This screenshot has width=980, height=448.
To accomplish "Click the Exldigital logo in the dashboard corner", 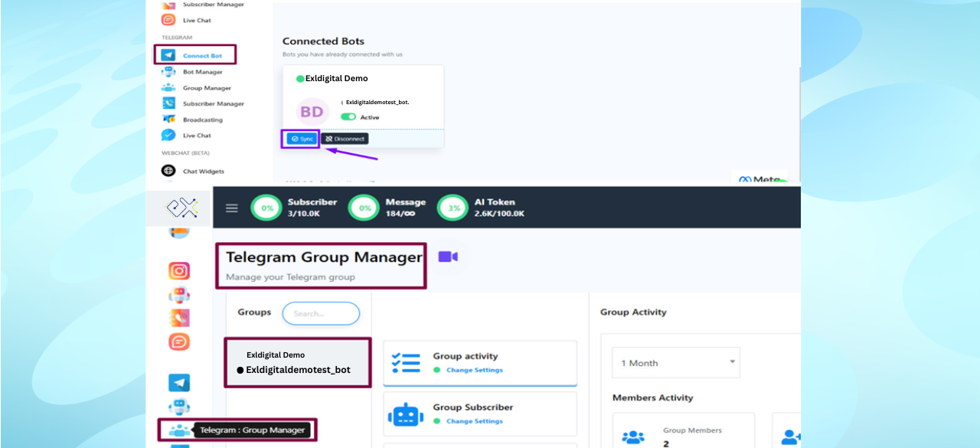I will click(182, 207).
